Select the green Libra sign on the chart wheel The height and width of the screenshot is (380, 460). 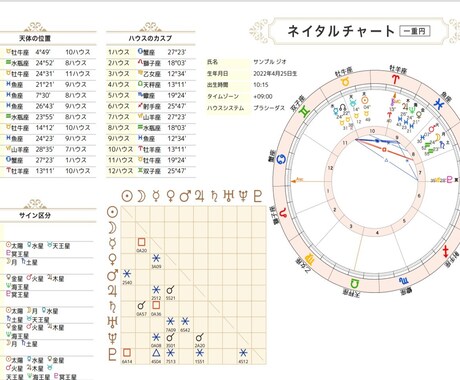354,284
